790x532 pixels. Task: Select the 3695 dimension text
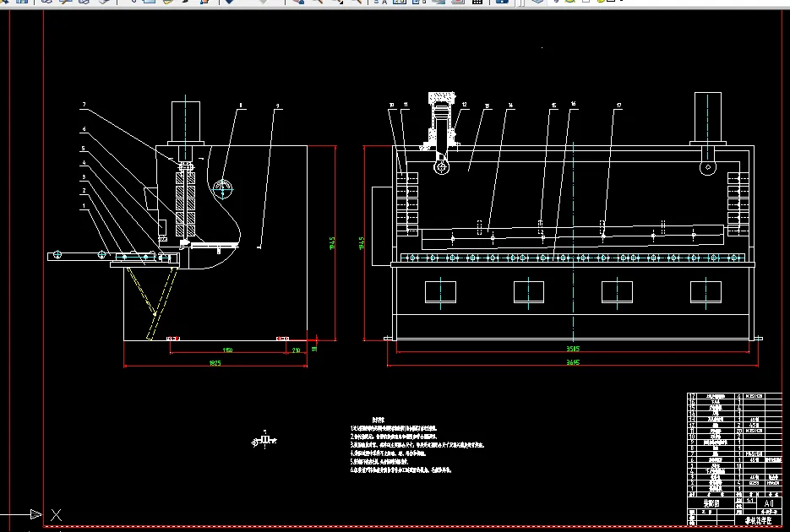click(573, 362)
